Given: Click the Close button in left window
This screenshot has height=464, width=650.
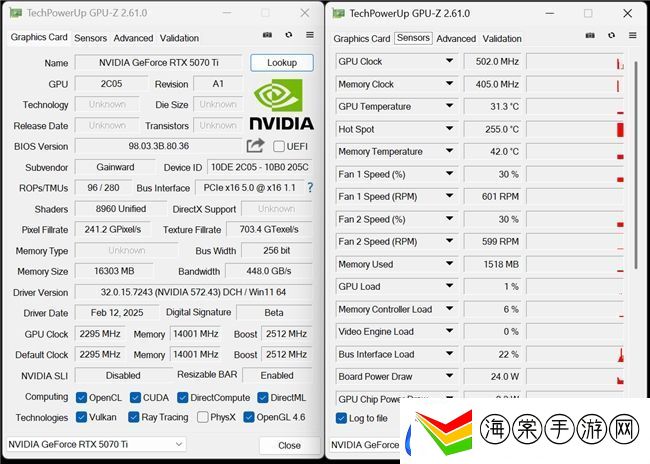Looking at the screenshot, I should click(x=289, y=445).
